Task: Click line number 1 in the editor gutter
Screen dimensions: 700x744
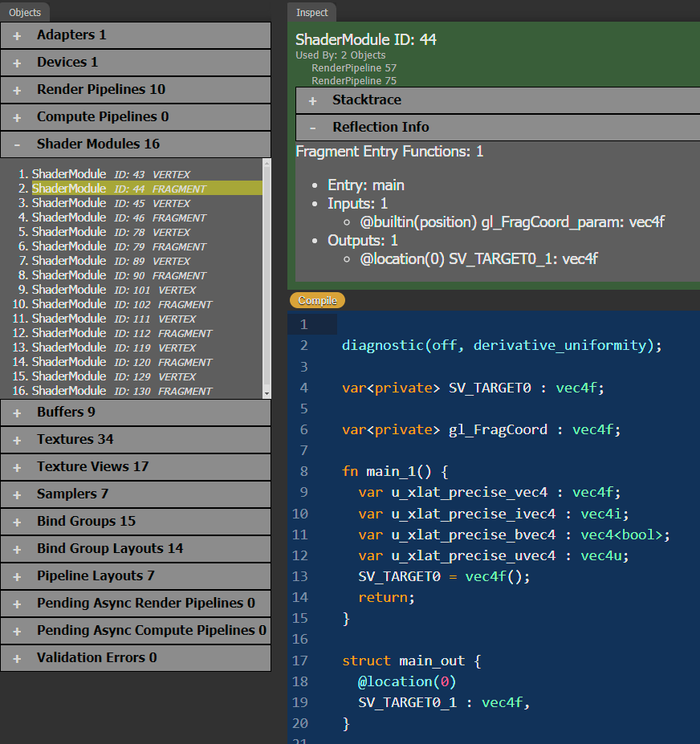Action: (303, 324)
